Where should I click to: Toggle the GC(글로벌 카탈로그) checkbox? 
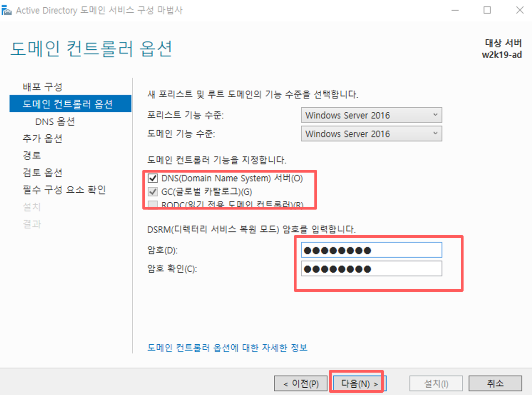(153, 191)
